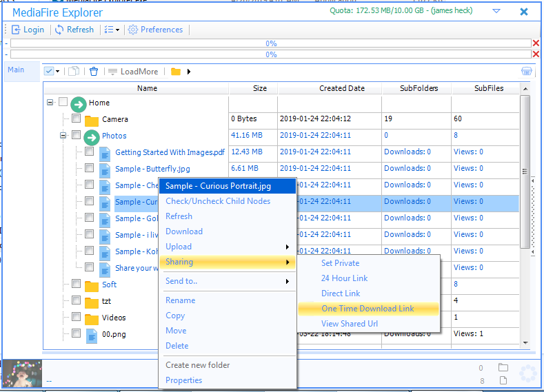Select Direct Link menu entry
544x392 pixels.
point(341,293)
